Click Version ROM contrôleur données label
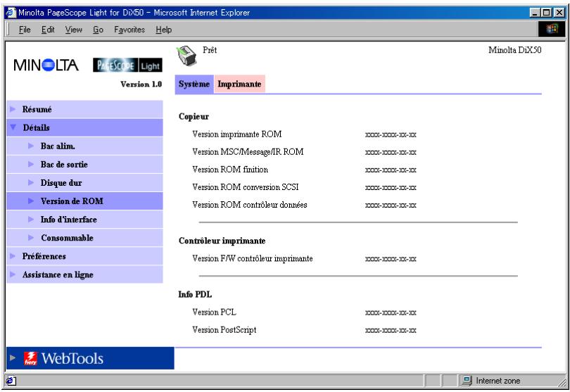This screenshot has width=570, height=392. (x=250, y=205)
